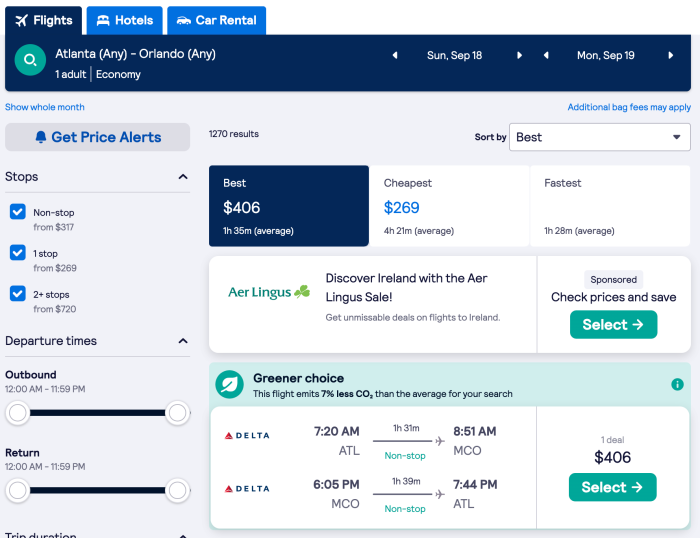Image resolution: width=700 pixels, height=538 pixels.
Task: Advance departure date with next arrow
Action: coord(519,56)
